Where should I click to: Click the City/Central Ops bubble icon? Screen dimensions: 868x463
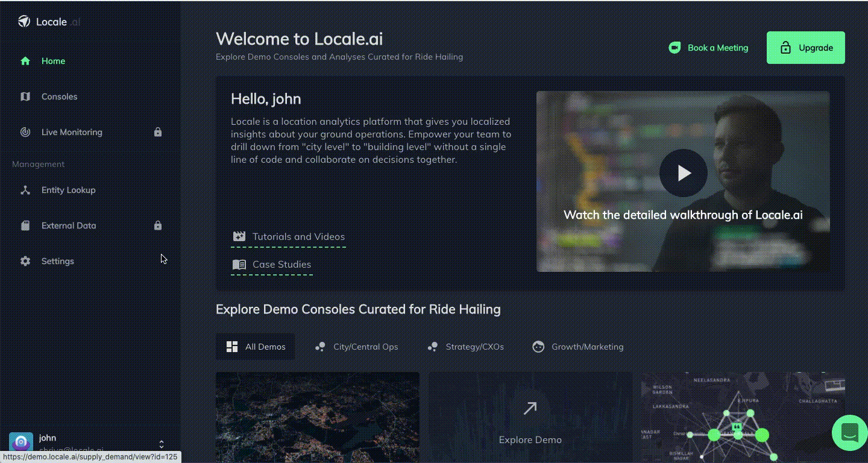[320, 347]
